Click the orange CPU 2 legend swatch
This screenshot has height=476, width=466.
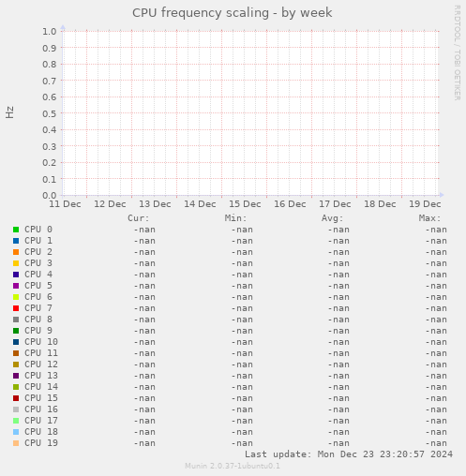[x=16, y=252]
